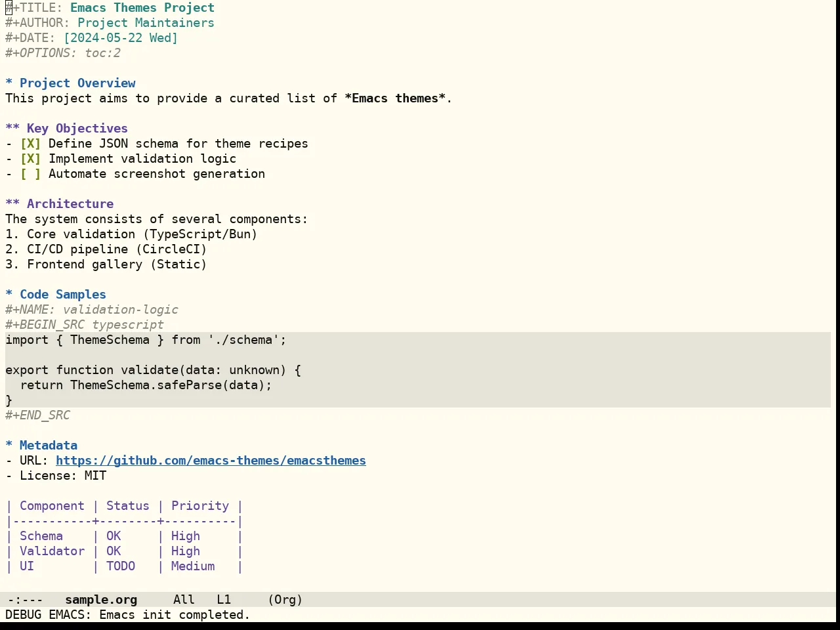The height and width of the screenshot is (630, 840).
Task: Toggle checkbox for Implement validation logic
Action: [x=30, y=159]
